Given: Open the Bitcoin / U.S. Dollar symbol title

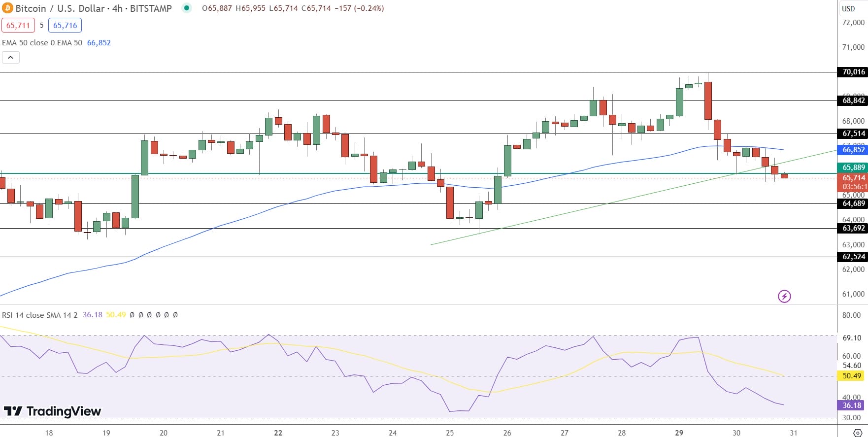Looking at the screenshot, I should pyautogui.click(x=94, y=8).
